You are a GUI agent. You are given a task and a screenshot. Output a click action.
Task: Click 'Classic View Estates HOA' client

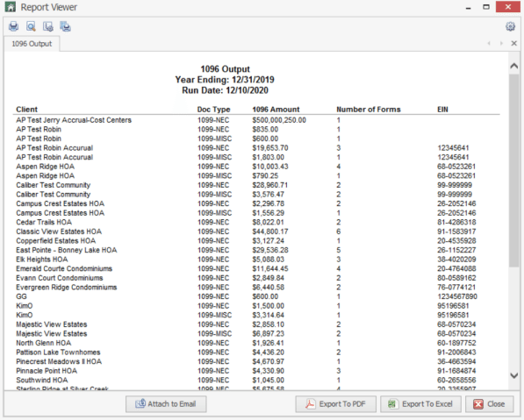click(x=59, y=231)
